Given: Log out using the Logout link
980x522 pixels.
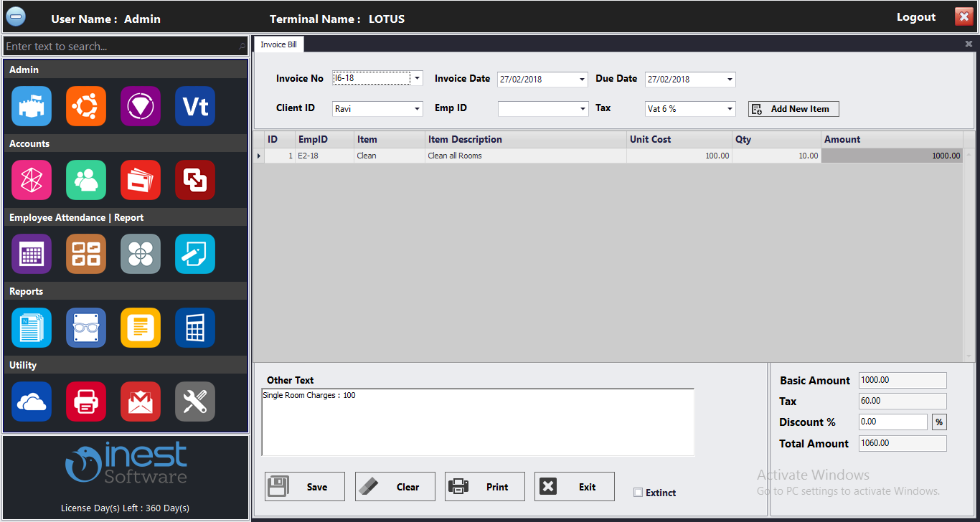Looking at the screenshot, I should (916, 17).
